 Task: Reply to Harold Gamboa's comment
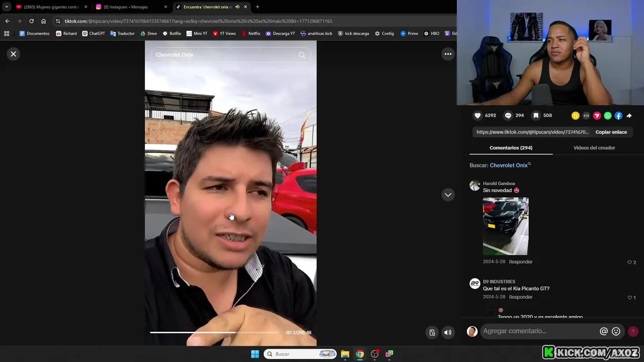520,262
